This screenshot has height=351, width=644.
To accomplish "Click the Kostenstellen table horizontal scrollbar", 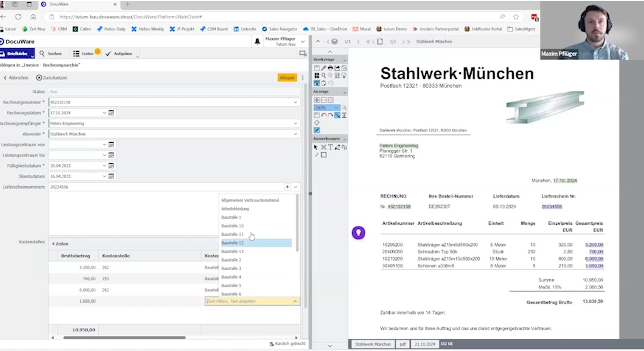I will (124, 338).
